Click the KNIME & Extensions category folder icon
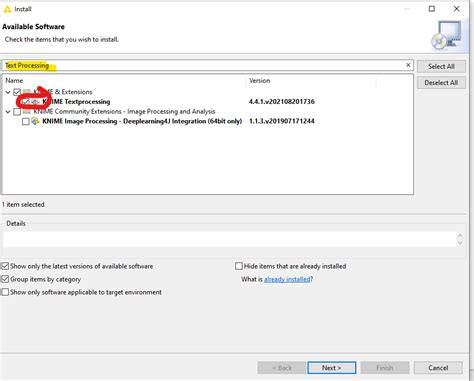Screen dimensions: 474x381 [x=27, y=92]
